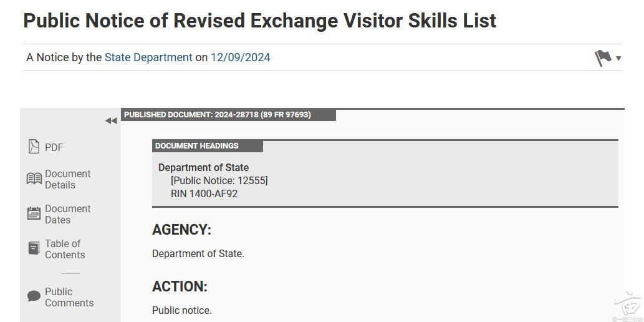The image size is (644, 322).
Task: Select Document Dates label in the sidebar
Action: (67, 214)
